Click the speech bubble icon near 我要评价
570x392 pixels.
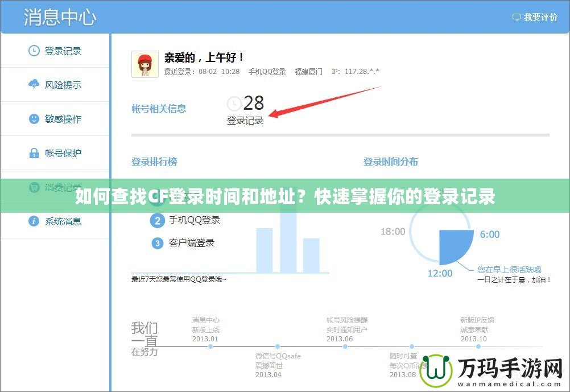tap(517, 17)
